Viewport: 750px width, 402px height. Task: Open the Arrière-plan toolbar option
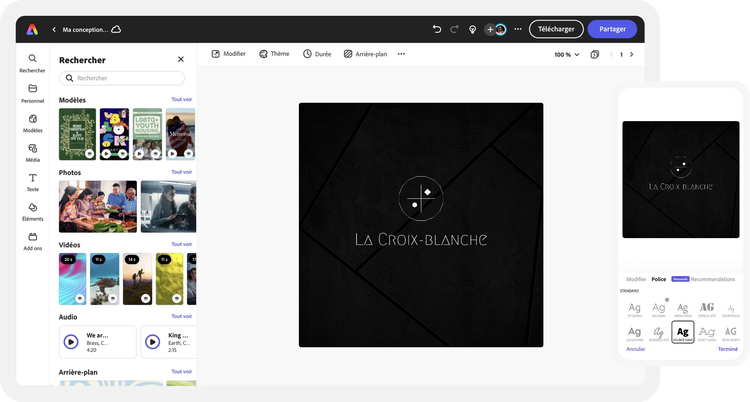[365, 54]
